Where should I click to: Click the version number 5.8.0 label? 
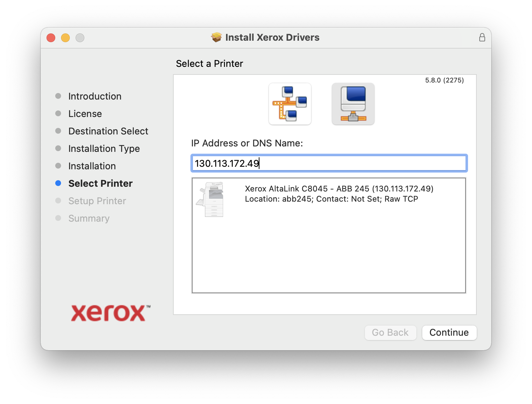coord(444,80)
